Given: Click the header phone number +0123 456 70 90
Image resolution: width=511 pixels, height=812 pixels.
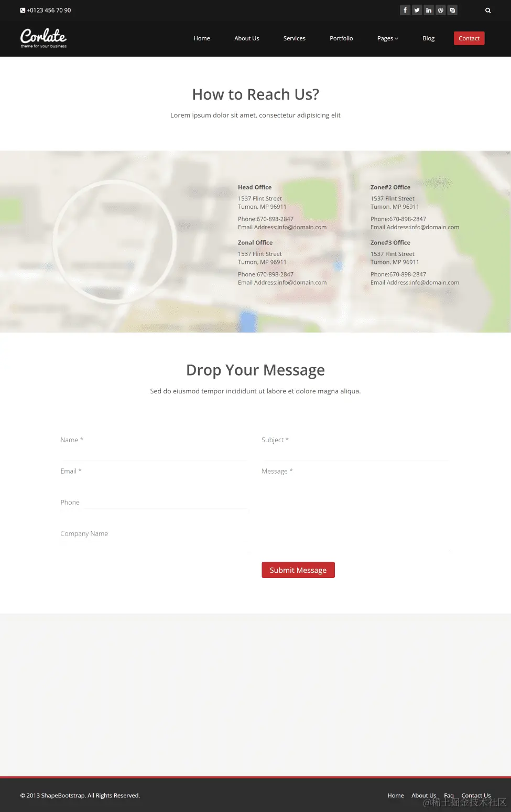Looking at the screenshot, I should 49,10.
